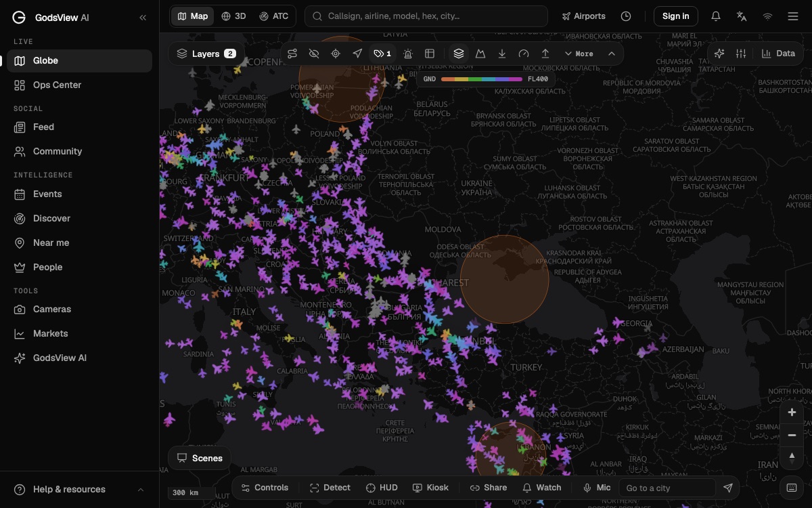The height and width of the screenshot is (508, 812).
Task: Switch to 3D view tab
Action: point(234,16)
